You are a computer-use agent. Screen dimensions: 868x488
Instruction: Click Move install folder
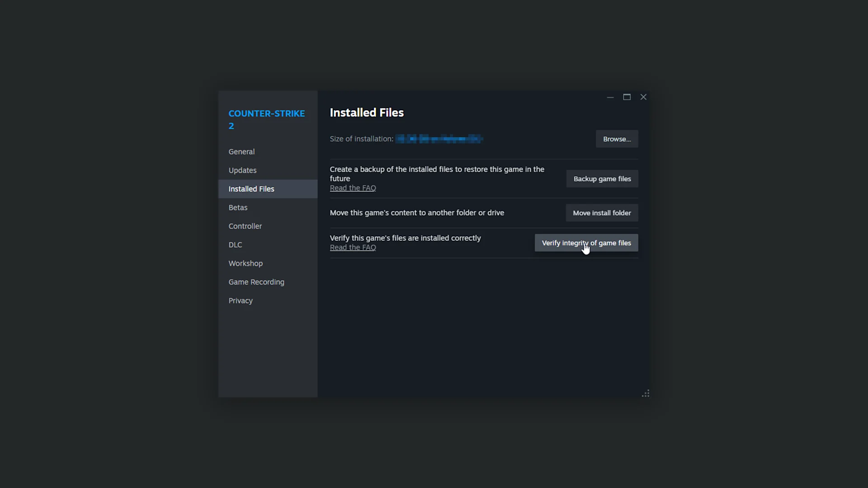coord(602,212)
